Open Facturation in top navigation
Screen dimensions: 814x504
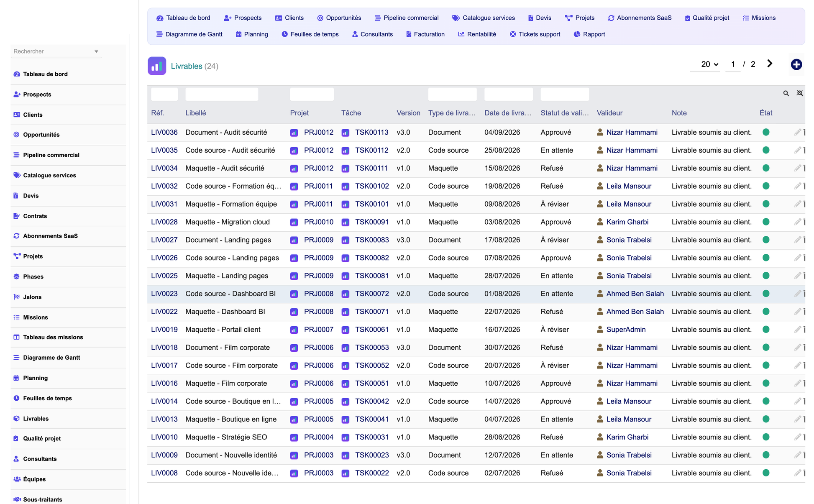tap(425, 34)
